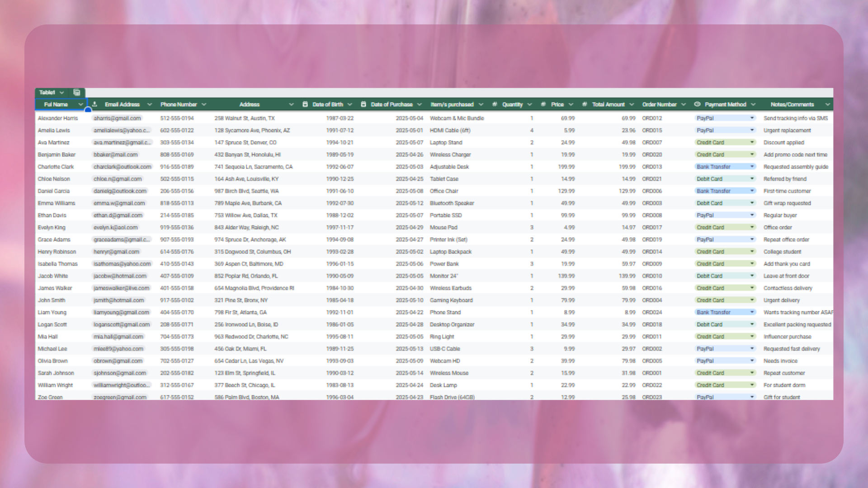Screen dimensions: 868x488
Task: Select the cell containing Webcam & Mic Bundle
Action: click(457, 118)
